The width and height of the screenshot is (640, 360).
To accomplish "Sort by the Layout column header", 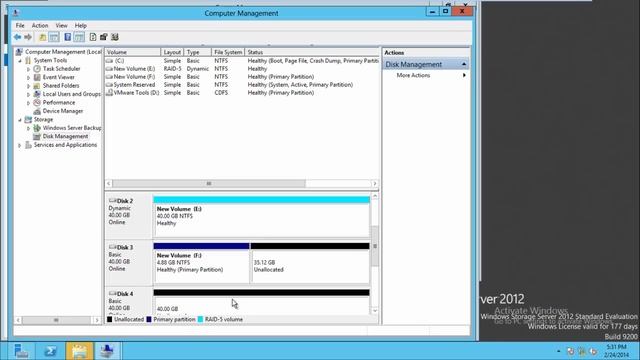I will pyautogui.click(x=172, y=52).
